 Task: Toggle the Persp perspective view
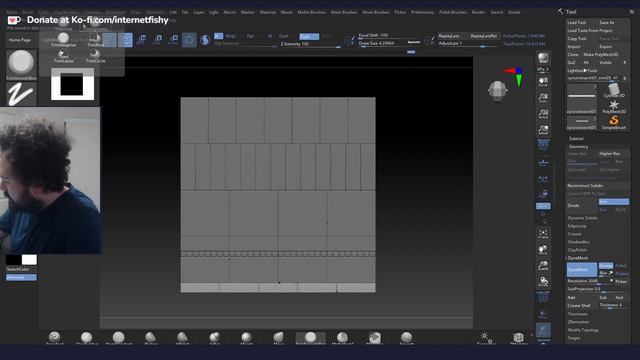pyautogui.click(x=543, y=144)
